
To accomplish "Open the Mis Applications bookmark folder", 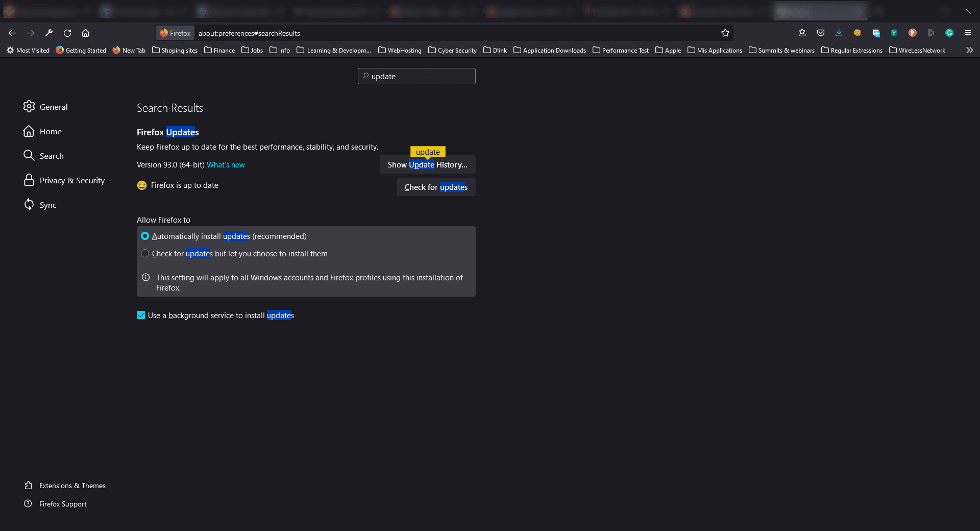I will tap(715, 50).
